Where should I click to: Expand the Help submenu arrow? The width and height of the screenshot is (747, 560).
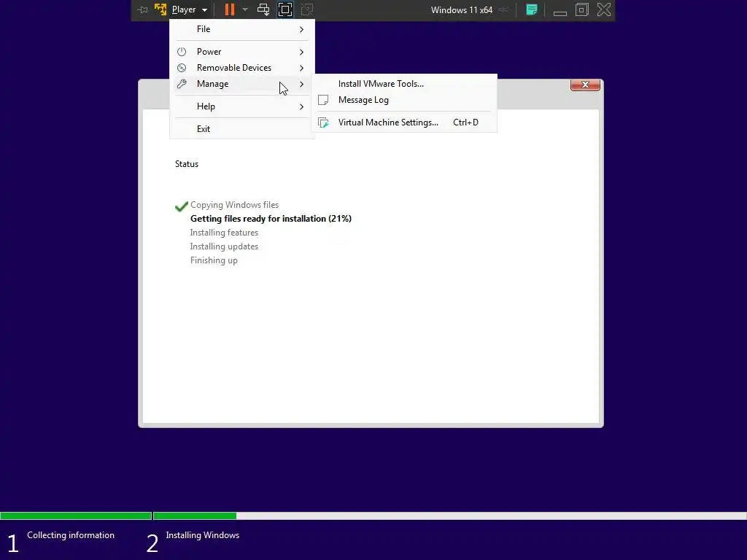pos(301,106)
